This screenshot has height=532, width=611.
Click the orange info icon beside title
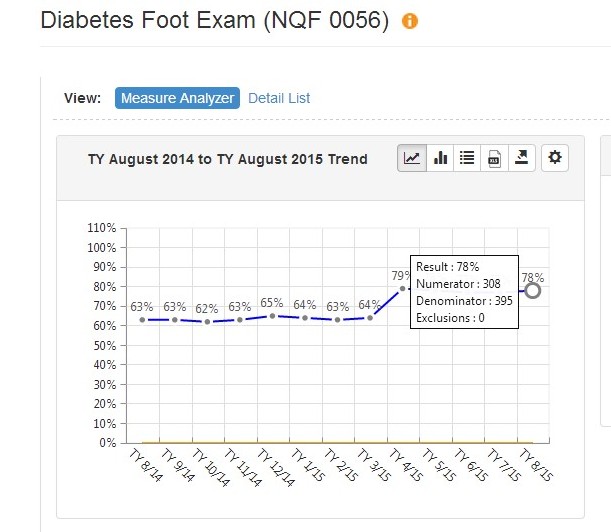410,22
